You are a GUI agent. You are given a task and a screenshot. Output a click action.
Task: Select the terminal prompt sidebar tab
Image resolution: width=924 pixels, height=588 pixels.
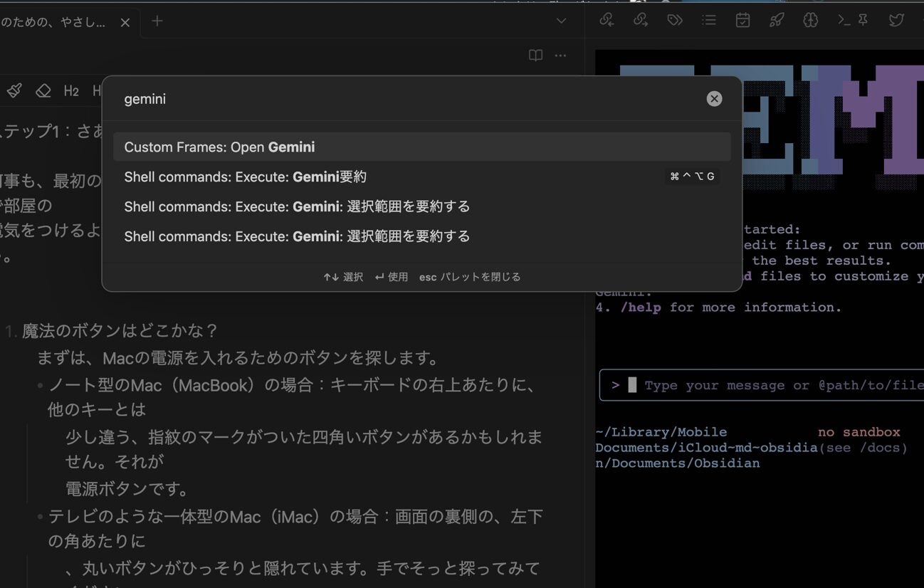point(845,21)
